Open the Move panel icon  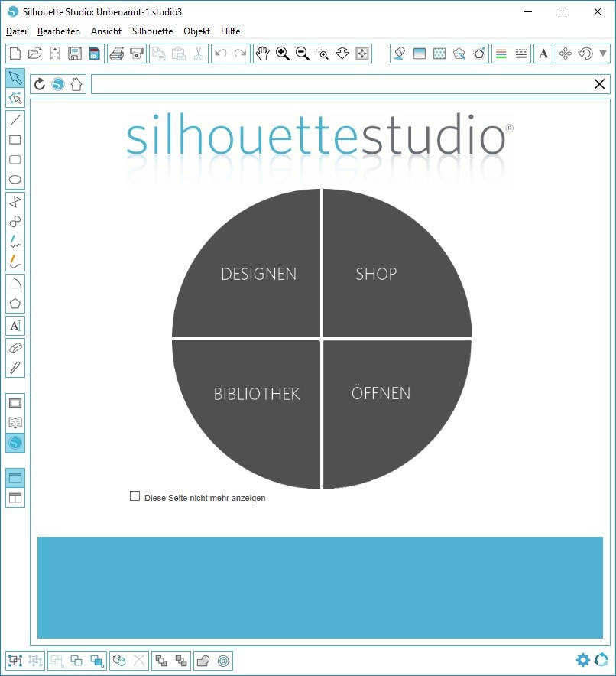[565, 54]
